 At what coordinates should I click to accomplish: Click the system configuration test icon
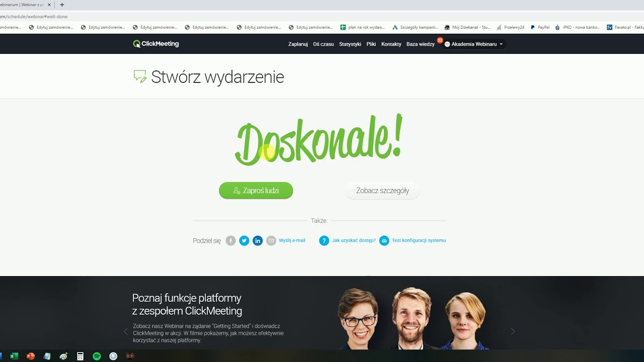pyautogui.click(x=384, y=241)
